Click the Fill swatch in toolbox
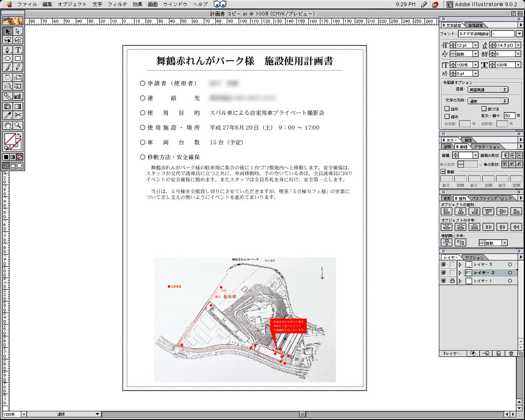This screenshot has width=525, height=420. [10, 139]
